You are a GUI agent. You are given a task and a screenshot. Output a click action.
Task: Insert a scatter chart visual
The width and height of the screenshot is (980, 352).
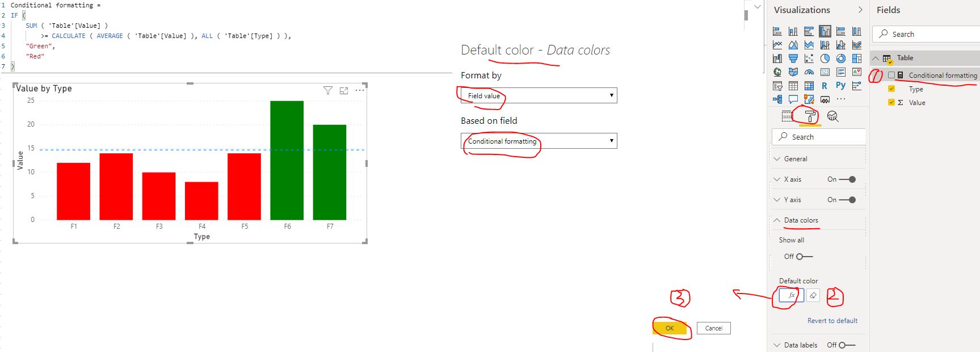click(809, 58)
